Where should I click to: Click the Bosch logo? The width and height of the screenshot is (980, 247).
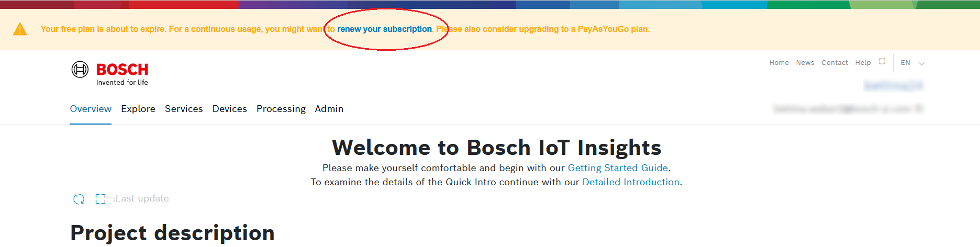click(110, 73)
